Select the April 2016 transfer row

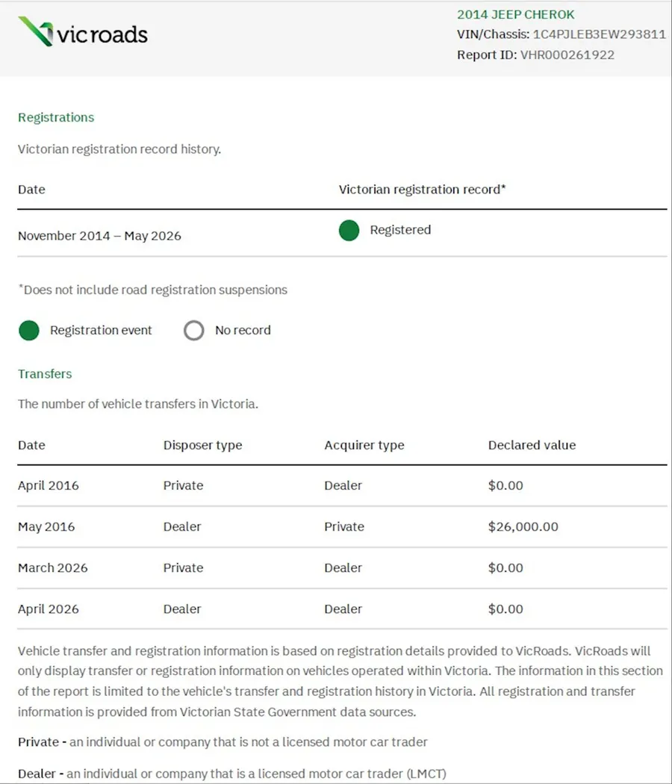(x=342, y=485)
